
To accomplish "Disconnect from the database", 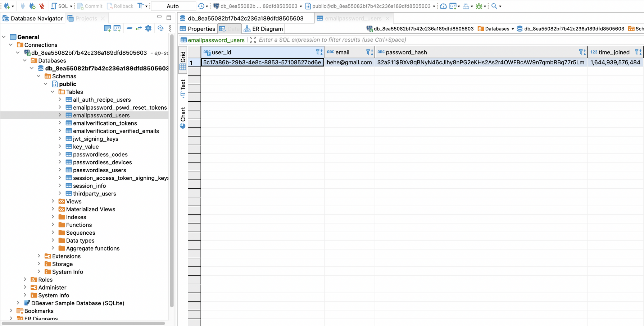I will click(41, 6).
